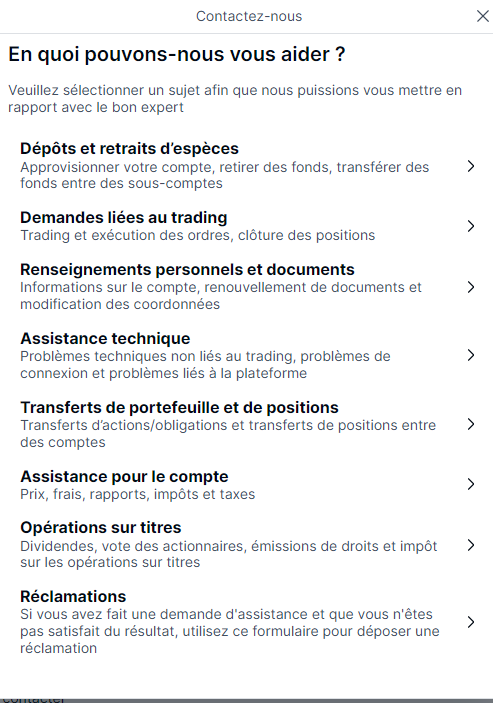Open the Réclamations topic heading

pyautogui.click(x=73, y=597)
